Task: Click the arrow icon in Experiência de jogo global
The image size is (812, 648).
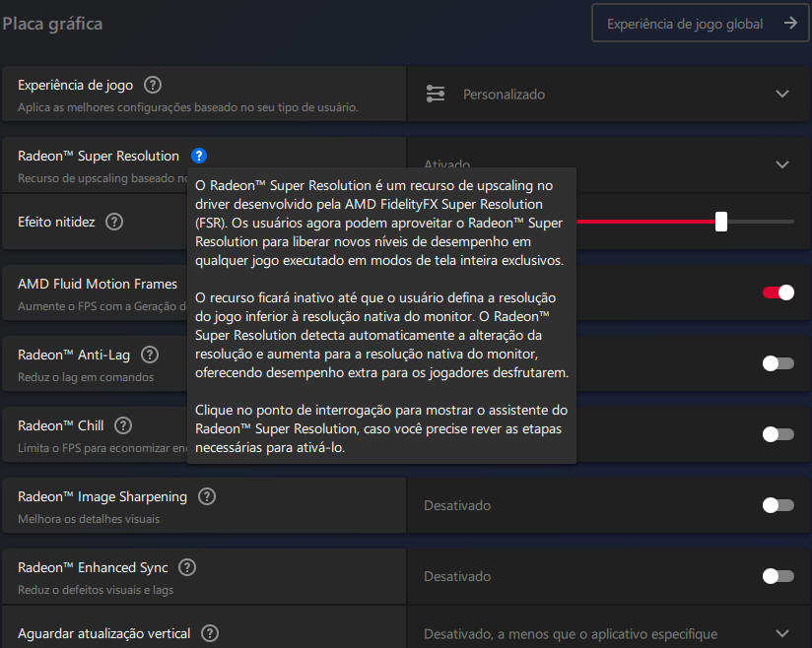Action: tap(790, 23)
